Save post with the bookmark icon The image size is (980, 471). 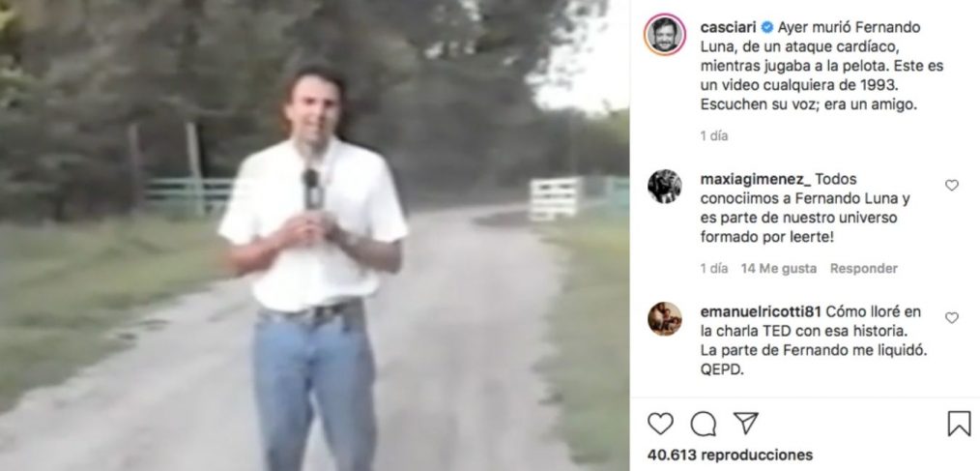click(x=959, y=424)
